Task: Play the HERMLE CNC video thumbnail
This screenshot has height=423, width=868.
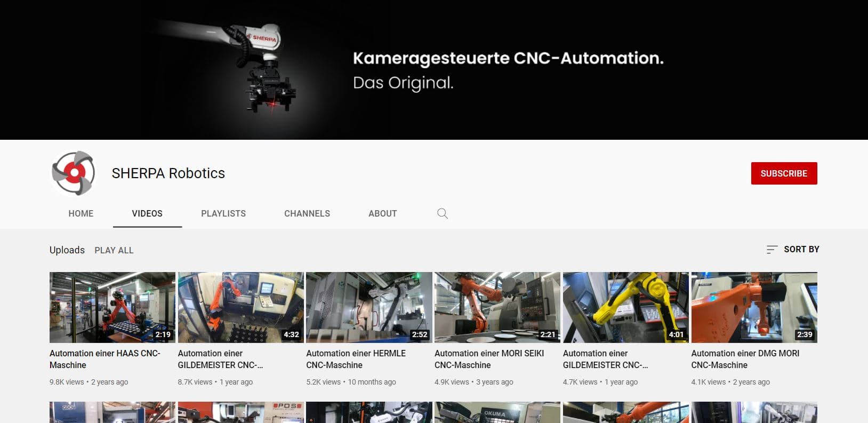Action: 369,307
